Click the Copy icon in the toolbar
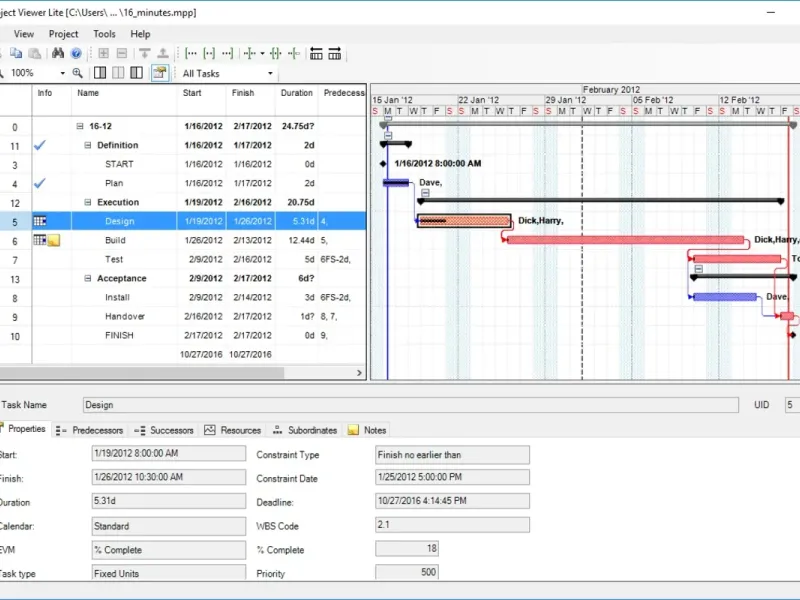 [x=17, y=53]
